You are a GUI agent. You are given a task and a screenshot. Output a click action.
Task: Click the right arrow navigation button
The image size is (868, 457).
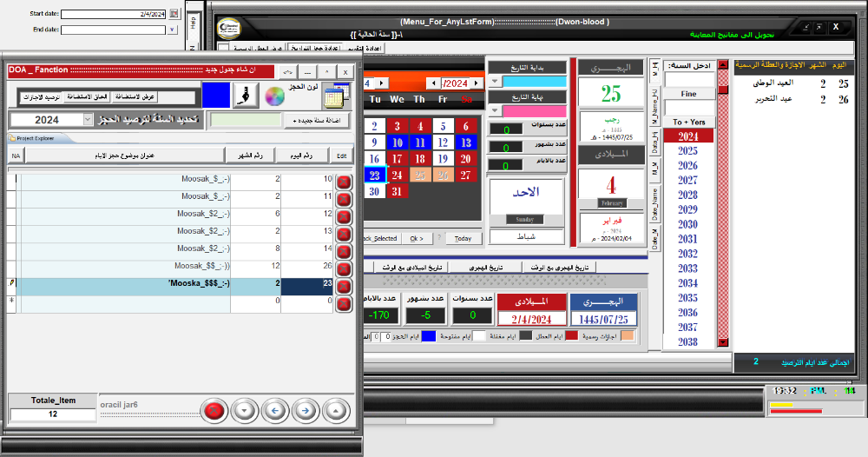point(306,410)
